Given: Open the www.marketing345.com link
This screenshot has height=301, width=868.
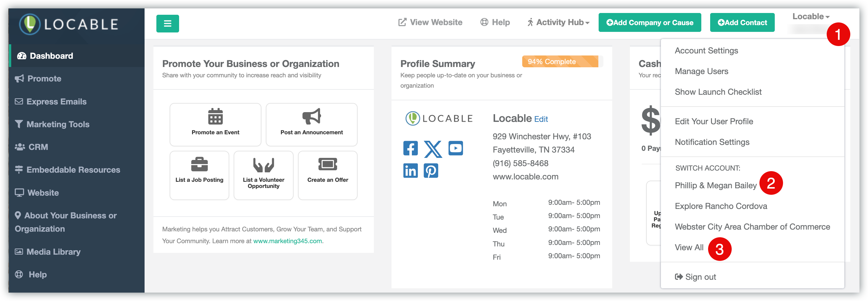Looking at the screenshot, I should pyautogui.click(x=287, y=241).
